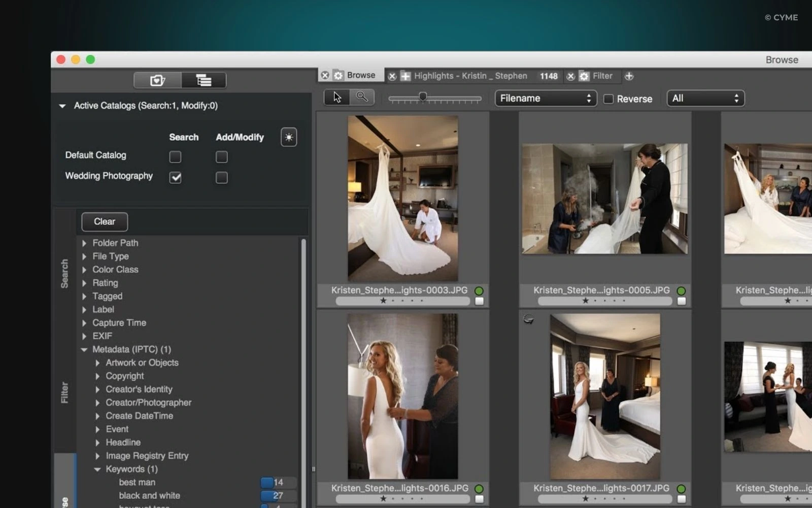Switch to the list tree view icon
812x508 pixels.
204,80
